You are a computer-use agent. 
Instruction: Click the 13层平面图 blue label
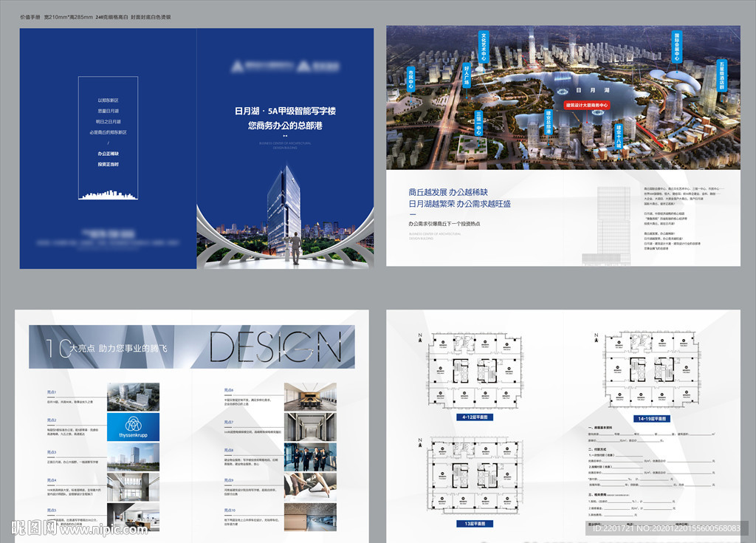tap(475, 524)
